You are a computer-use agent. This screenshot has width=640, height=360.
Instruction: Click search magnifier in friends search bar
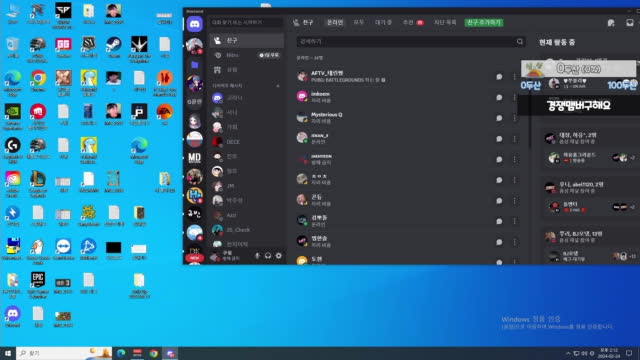pos(520,42)
